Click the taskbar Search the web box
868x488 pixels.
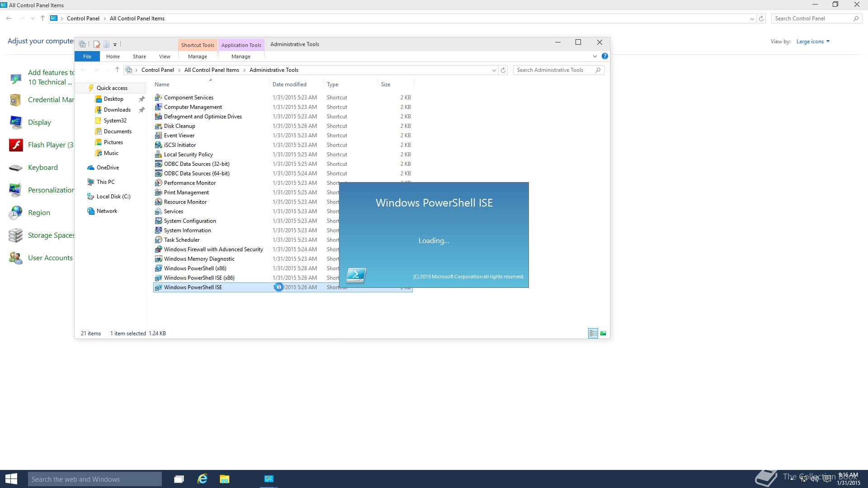pyautogui.click(x=94, y=479)
